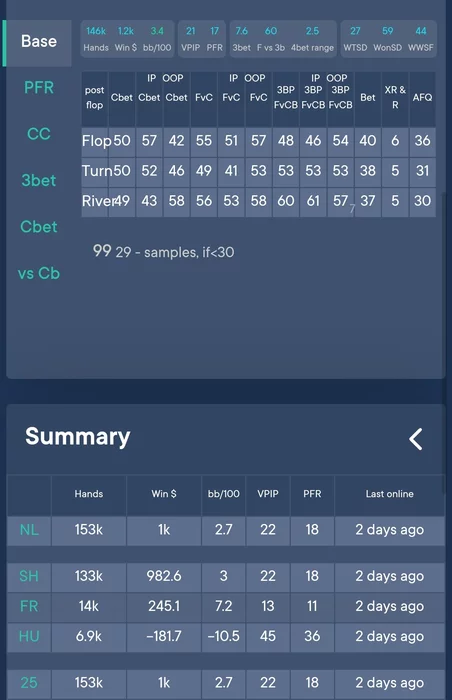Image resolution: width=452 pixels, height=700 pixels.
Task: Collapse the Summary panel with the chevron
Action: 415,439
